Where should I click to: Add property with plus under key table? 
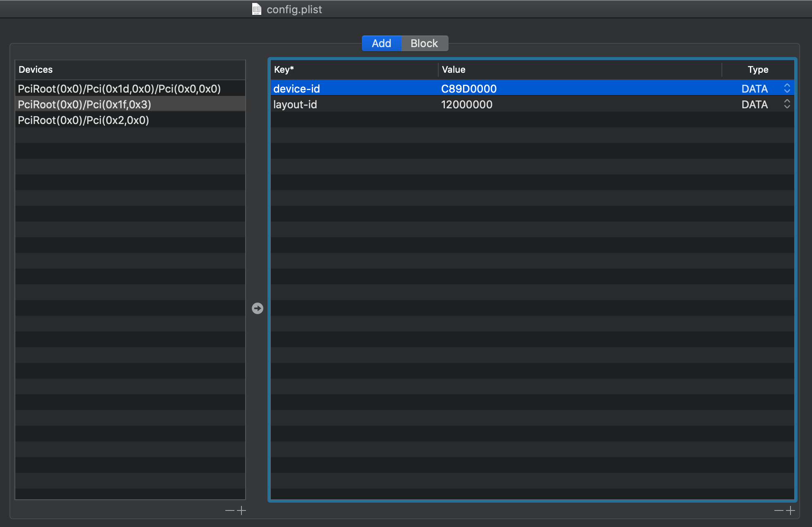click(x=791, y=511)
